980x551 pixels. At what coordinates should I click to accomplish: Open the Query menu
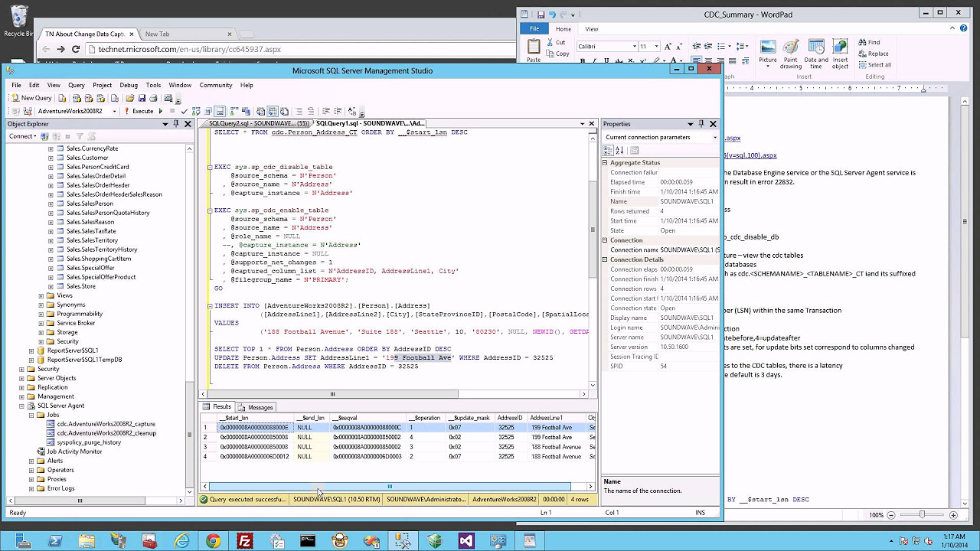coord(77,85)
